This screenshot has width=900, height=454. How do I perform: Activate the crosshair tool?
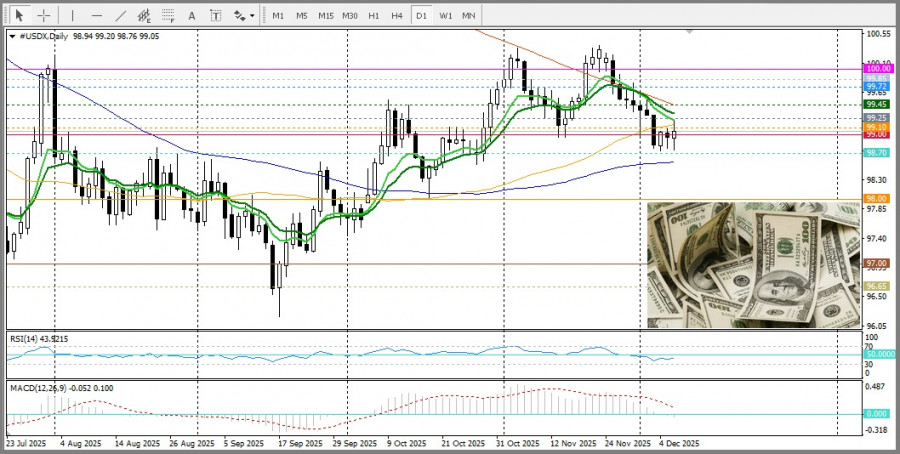[44, 15]
